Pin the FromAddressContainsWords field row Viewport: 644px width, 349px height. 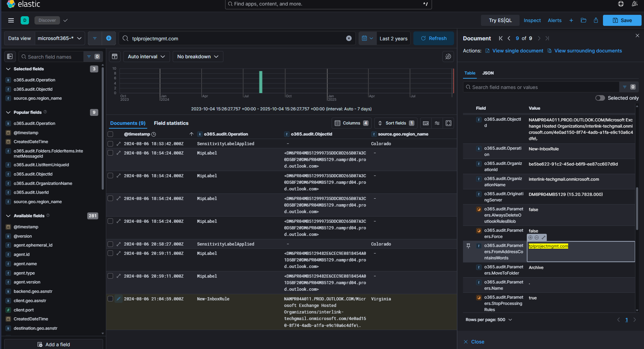coord(468,246)
